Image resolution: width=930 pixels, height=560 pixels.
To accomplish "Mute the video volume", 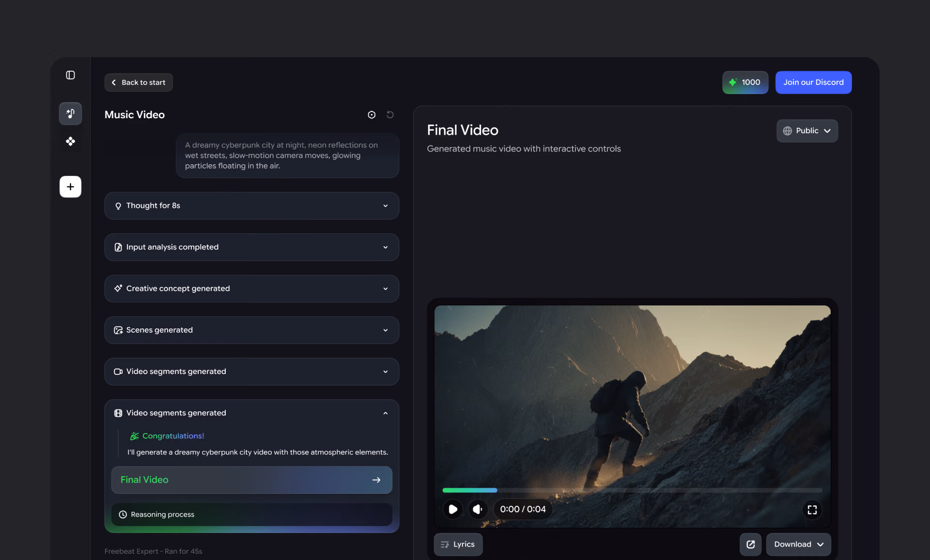I will (x=478, y=509).
